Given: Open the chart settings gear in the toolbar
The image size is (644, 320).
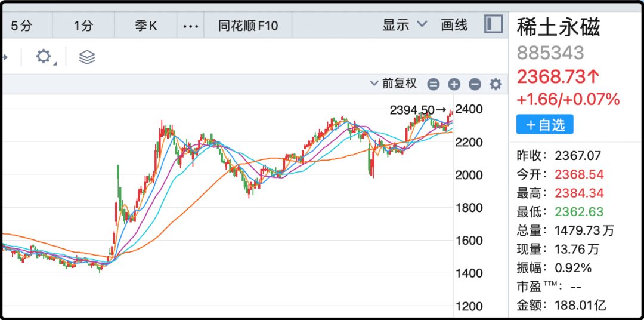Looking at the screenshot, I should 44,57.
